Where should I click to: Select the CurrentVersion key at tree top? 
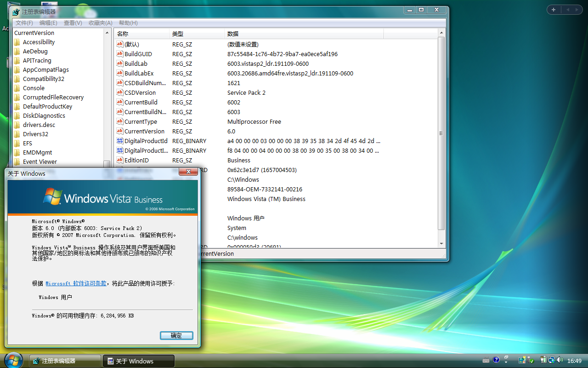tap(34, 33)
